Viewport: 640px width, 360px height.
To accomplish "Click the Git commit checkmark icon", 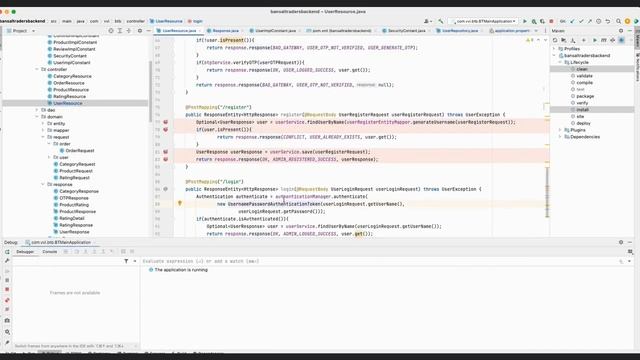I will click(581, 21).
